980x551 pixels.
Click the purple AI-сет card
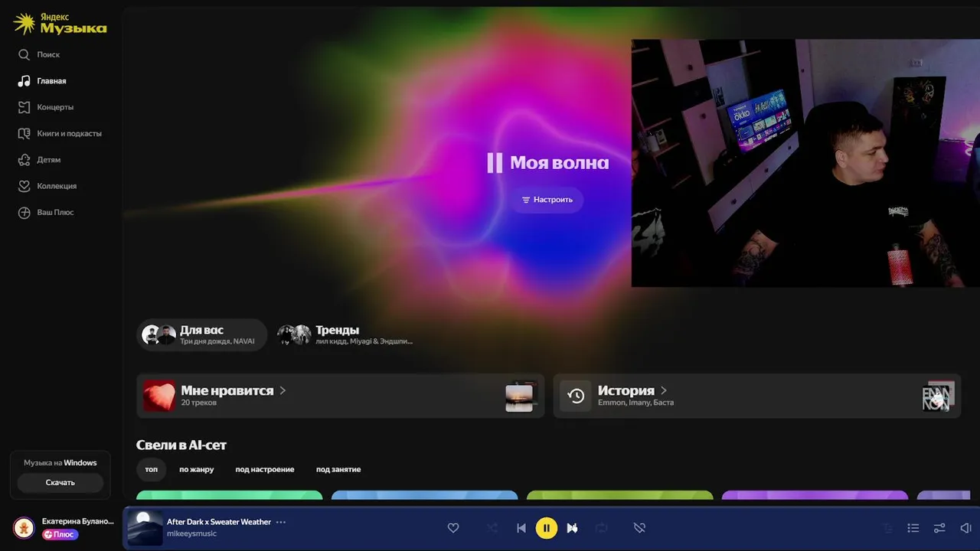[x=815, y=495]
